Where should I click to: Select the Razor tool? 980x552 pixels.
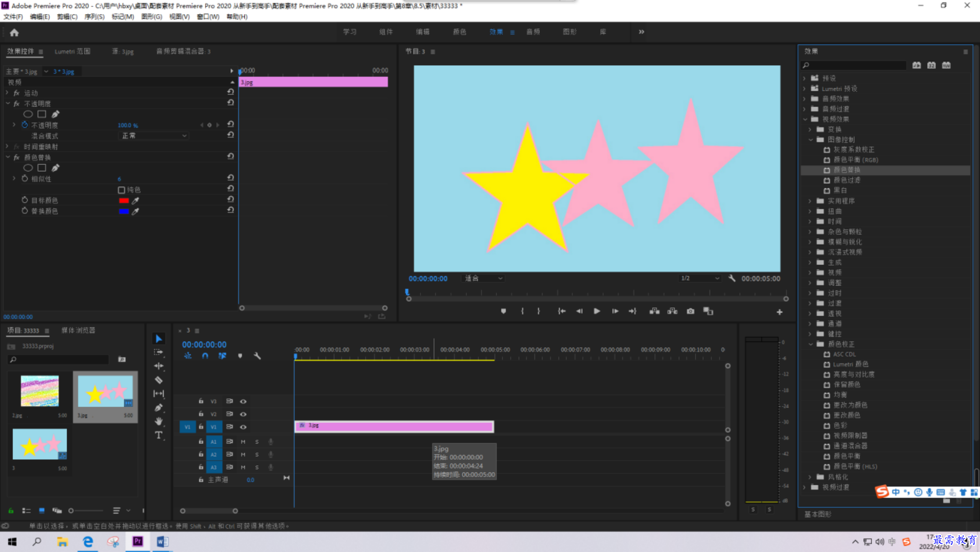159,380
